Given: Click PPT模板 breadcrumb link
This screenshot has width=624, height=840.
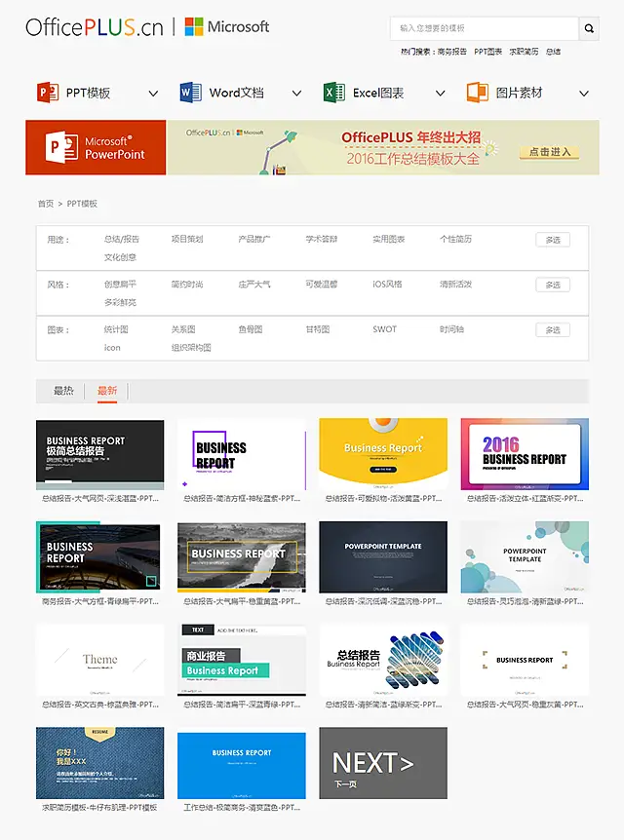Looking at the screenshot, I should tap(82, 204).
